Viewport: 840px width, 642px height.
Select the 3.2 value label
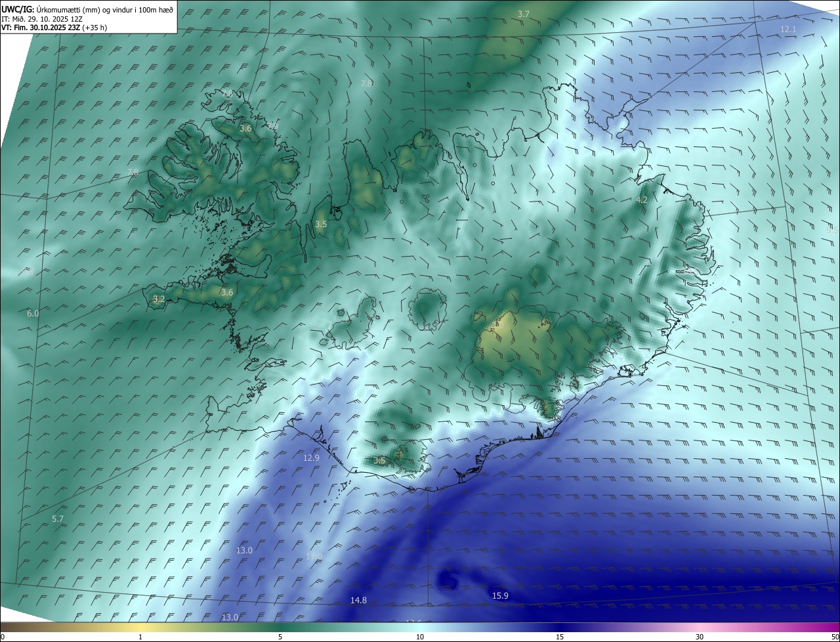pyautogui.click(x=159, y=299)
